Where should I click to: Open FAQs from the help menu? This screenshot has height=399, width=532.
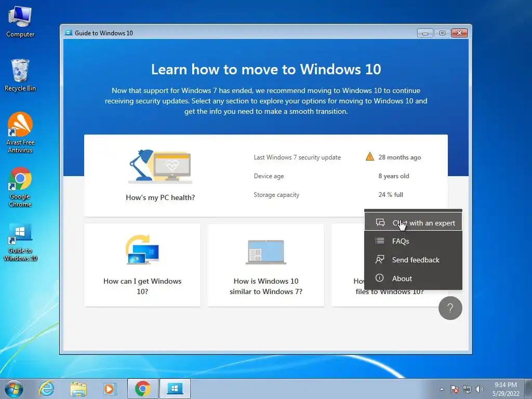pyautogui.click(x=413, y=241)
